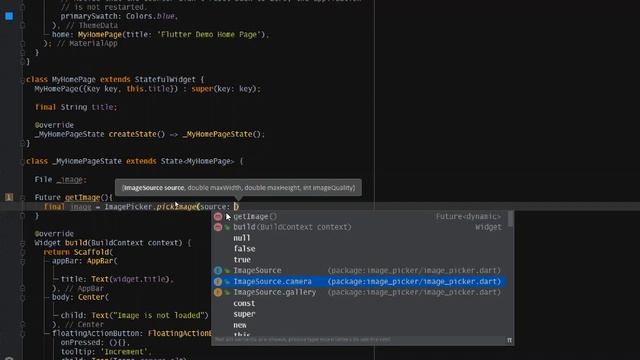Click the 'source:' parameter name in code
The height and width of the screenshot is (360, 640).
point(215,207)
